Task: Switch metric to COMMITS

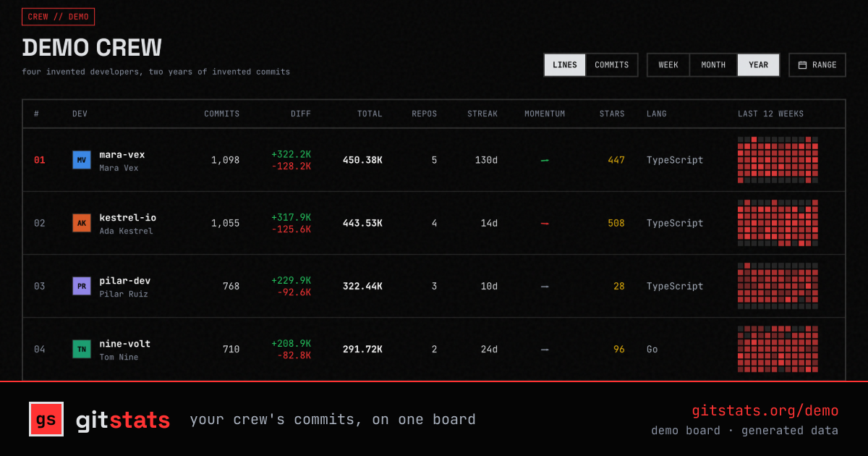Action: 612,65
